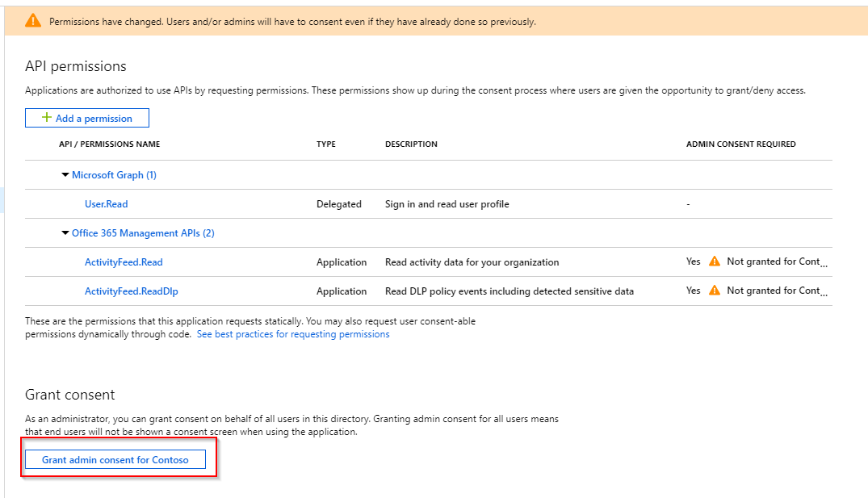Click the dash in the User.Read consent column

[688, 204]
